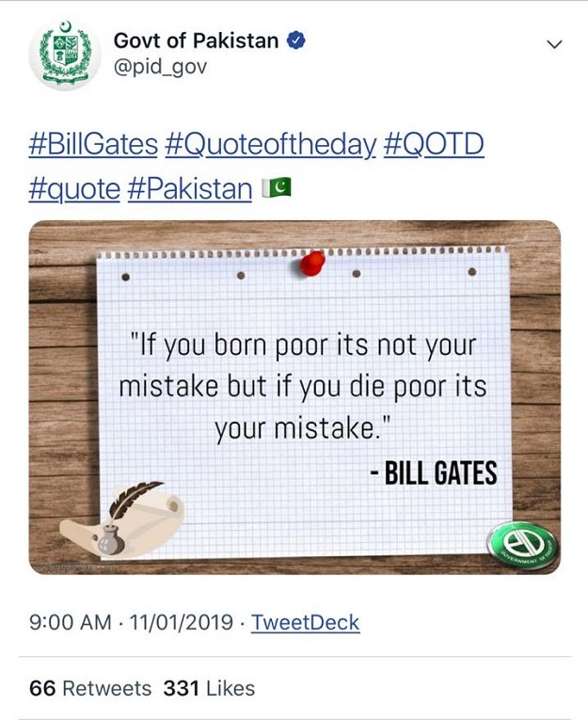Open the TweetDeck source link
Image resolution: width=588 pixels, height=720 pixels.
click(x=305, y=623)
